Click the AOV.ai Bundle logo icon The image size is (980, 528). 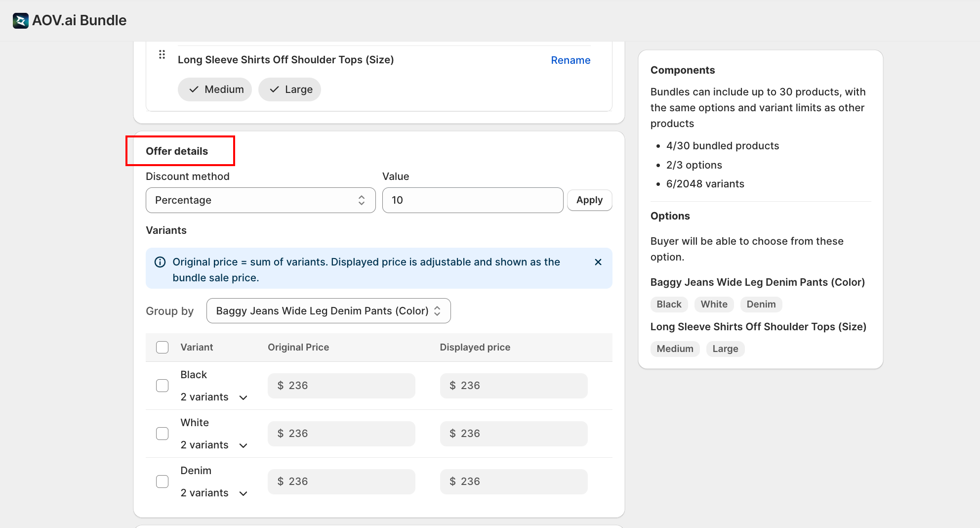tap(20, 20)
